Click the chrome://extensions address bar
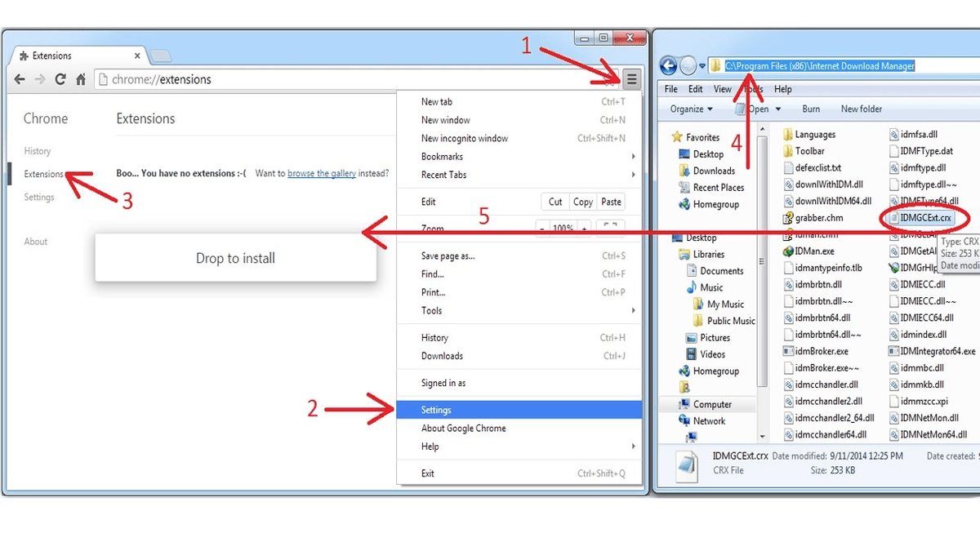This screenshot has width=980, height=551. (x=327, y=79)
